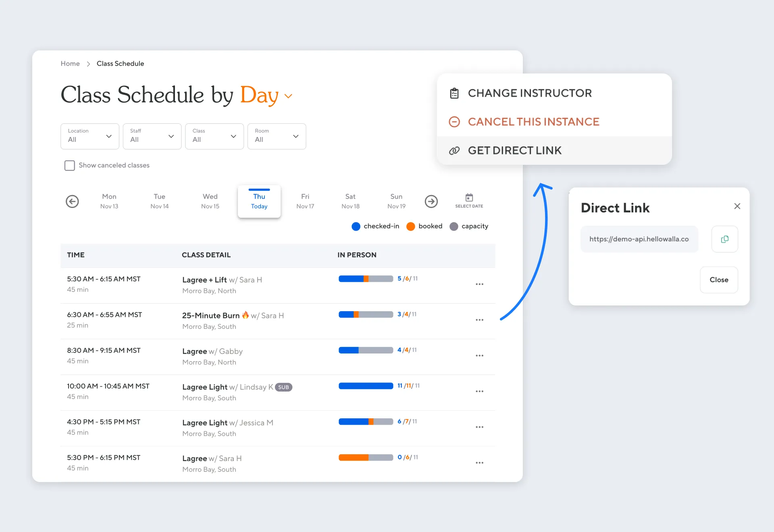Click the previous week arrow icon
This screenshot has height=532, width=774.
click(72, 201)
